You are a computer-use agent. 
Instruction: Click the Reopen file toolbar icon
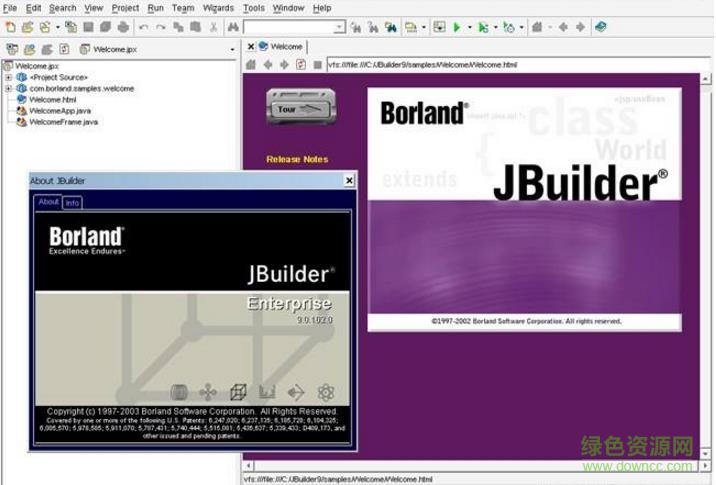(x=45, y=27)
